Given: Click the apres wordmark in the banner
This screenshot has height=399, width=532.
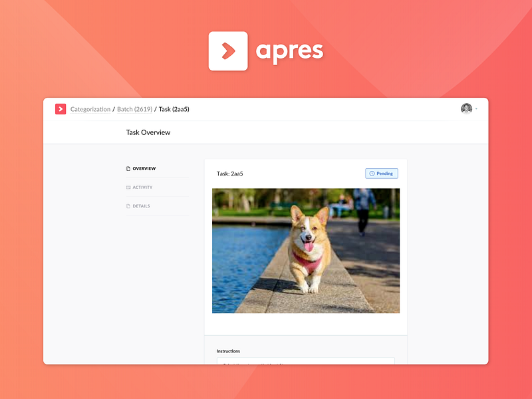Looking at the screenshot, I should [289, 53].
